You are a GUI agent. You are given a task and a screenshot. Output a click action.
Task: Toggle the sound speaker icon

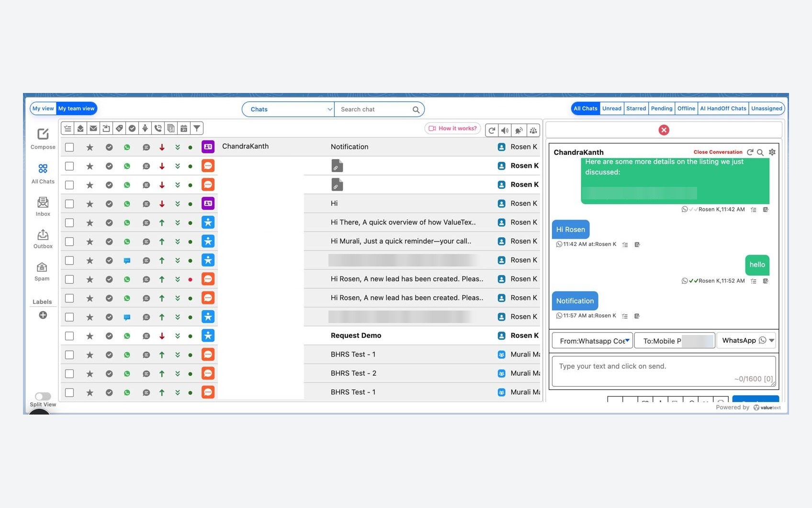[x=505, y=130]
